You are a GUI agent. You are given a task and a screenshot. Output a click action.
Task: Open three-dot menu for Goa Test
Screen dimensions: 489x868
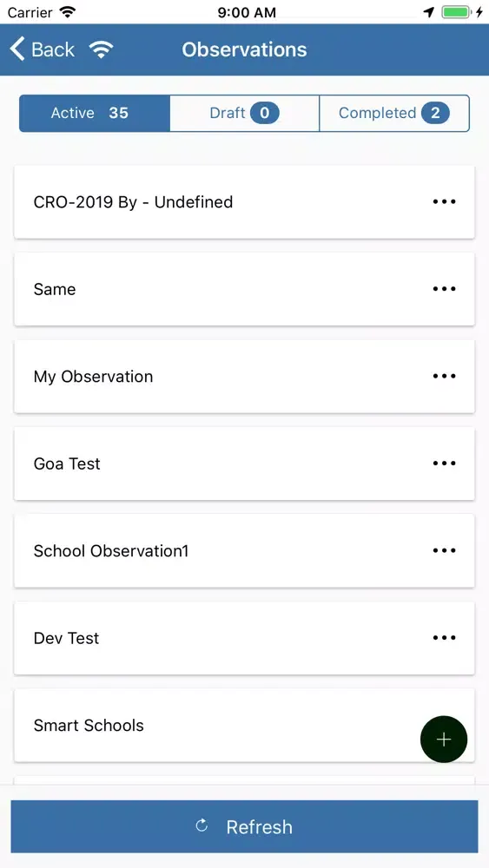(444, 464)
